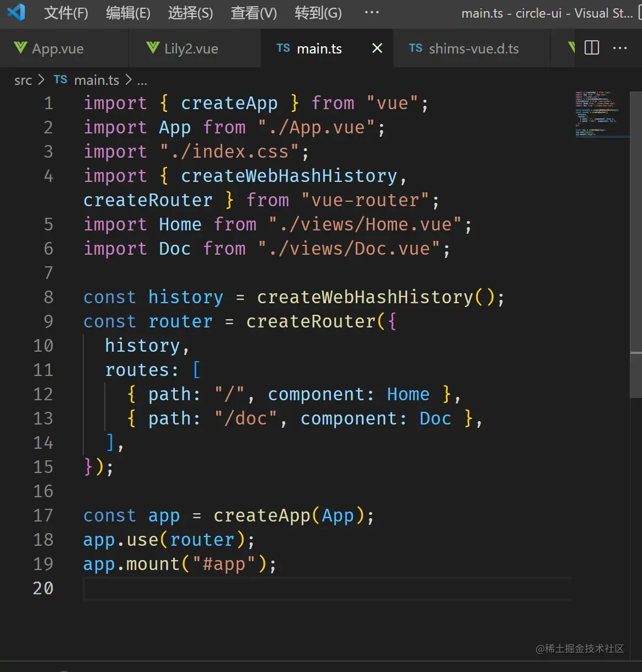Click router argument in app.use

[202, 540]
